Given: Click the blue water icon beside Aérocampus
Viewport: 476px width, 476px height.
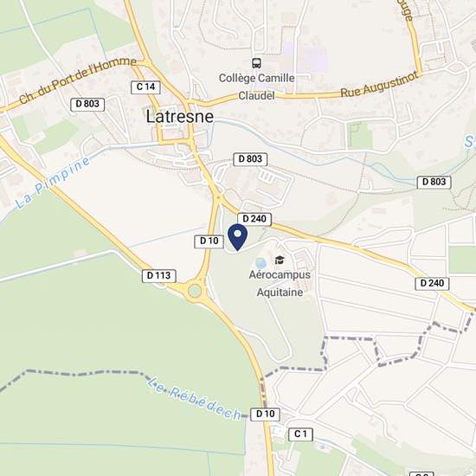Looking at the screenshot, I should [x=261, y=263].
